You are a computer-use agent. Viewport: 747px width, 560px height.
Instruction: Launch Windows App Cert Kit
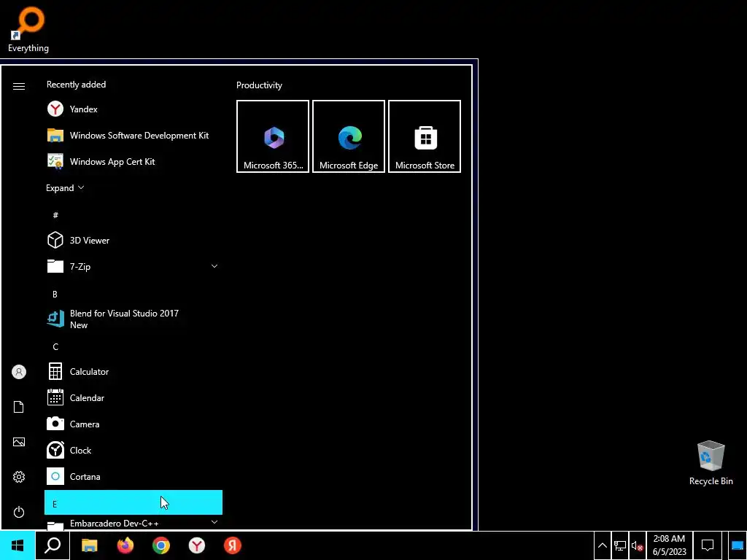click(x=133, y=161)
